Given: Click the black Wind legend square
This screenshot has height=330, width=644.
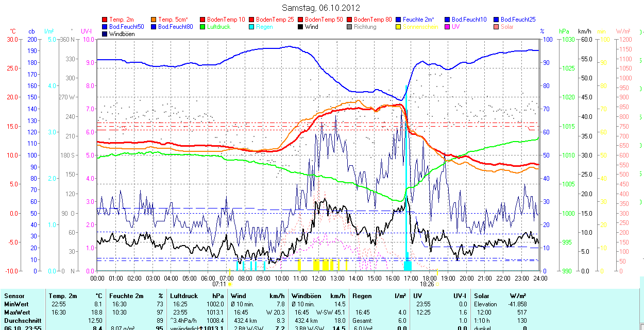Looking at the screenshot, I should pos(301,27).
